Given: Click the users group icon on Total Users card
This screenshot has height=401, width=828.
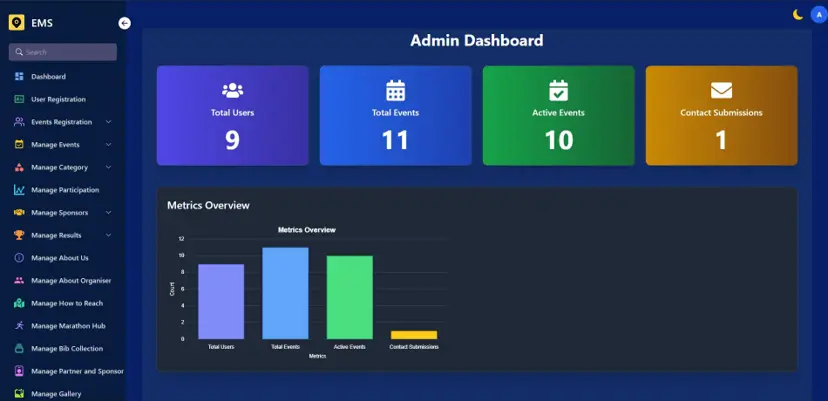Looking at the screenshot, I should pyautogui.click(x=232, y=90).
